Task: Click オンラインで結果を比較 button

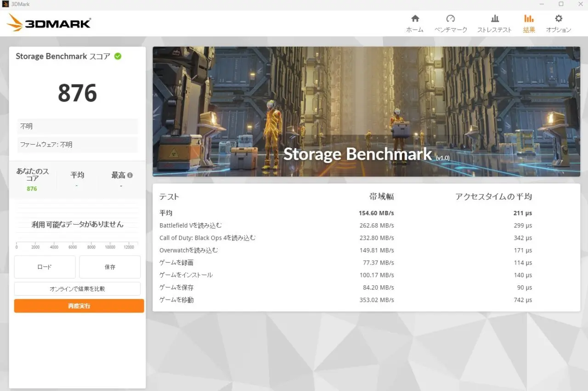Action: pyautogui.click(x=77, y=289)
